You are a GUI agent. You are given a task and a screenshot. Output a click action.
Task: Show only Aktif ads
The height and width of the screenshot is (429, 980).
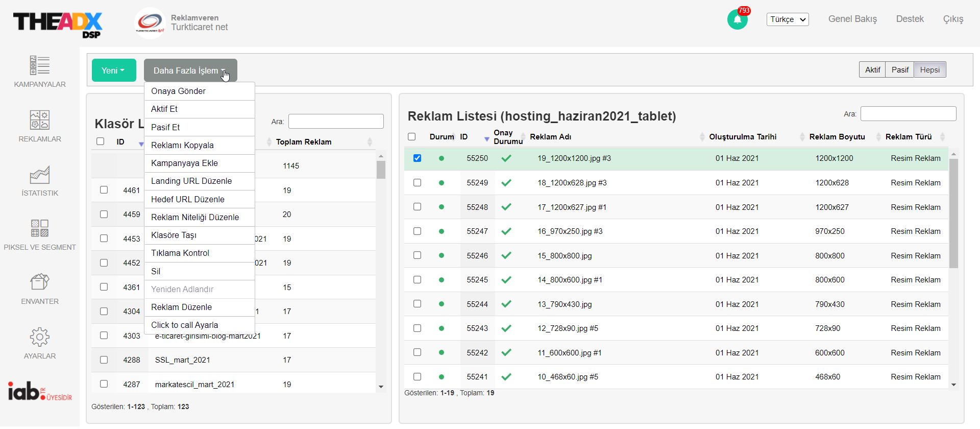coord(872,70)
